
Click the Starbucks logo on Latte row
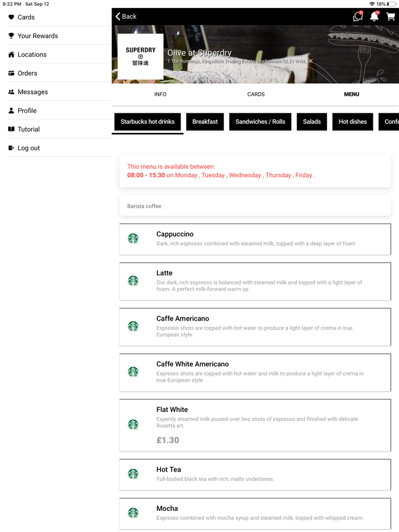tap(133, 281)
